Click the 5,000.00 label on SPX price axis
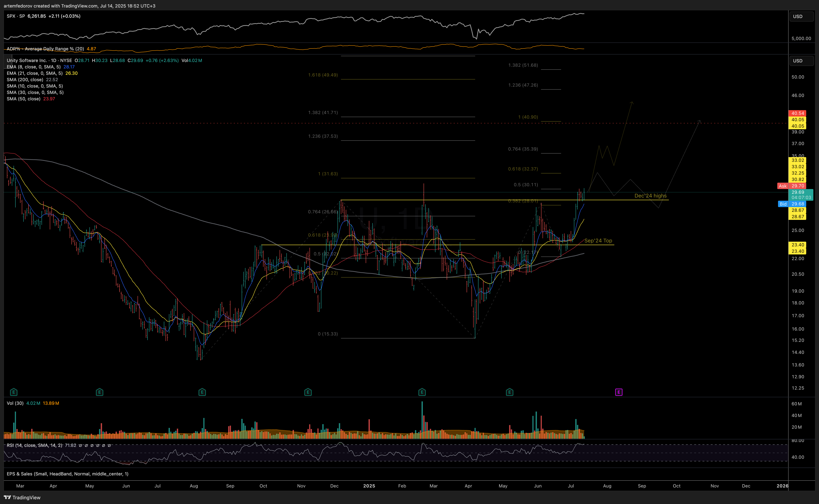Screen dimensions: 819x504 801,38
